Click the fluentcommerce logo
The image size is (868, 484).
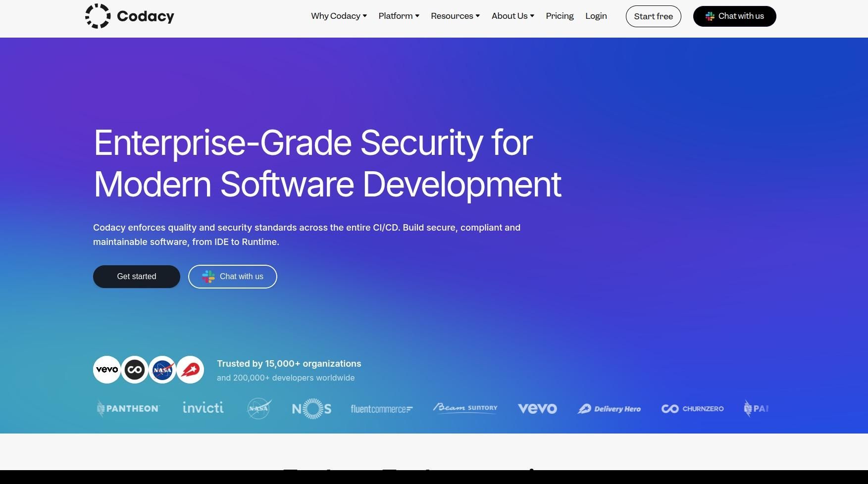point(381,409)
